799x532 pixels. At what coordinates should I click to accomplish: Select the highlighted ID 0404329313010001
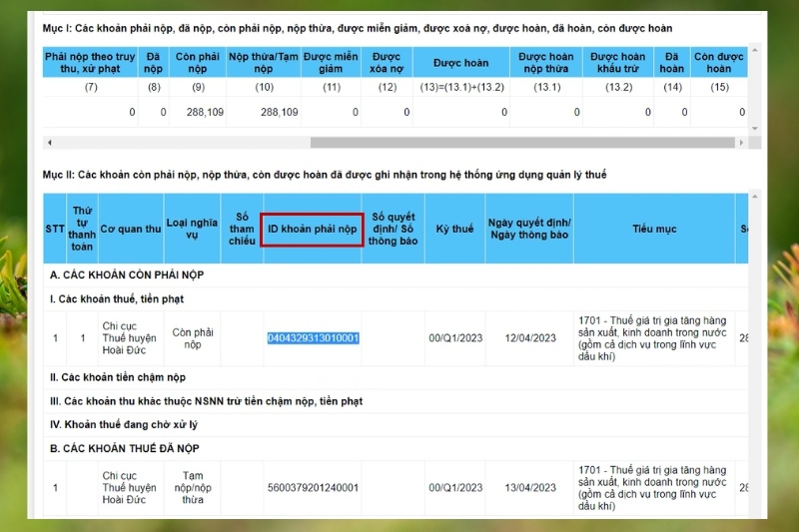coord(313,338)
